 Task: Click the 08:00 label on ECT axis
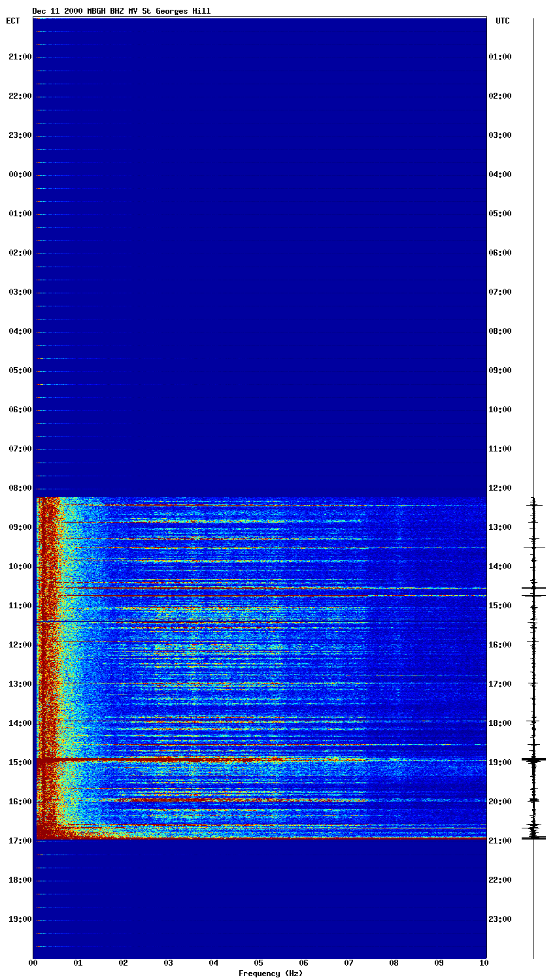(20, 488)
